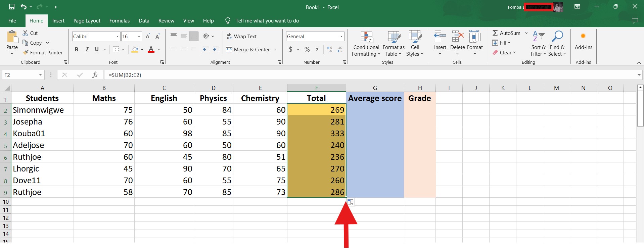Click the Merge & Center button
This screenshot has width=644, height=248.
[248, 50]
